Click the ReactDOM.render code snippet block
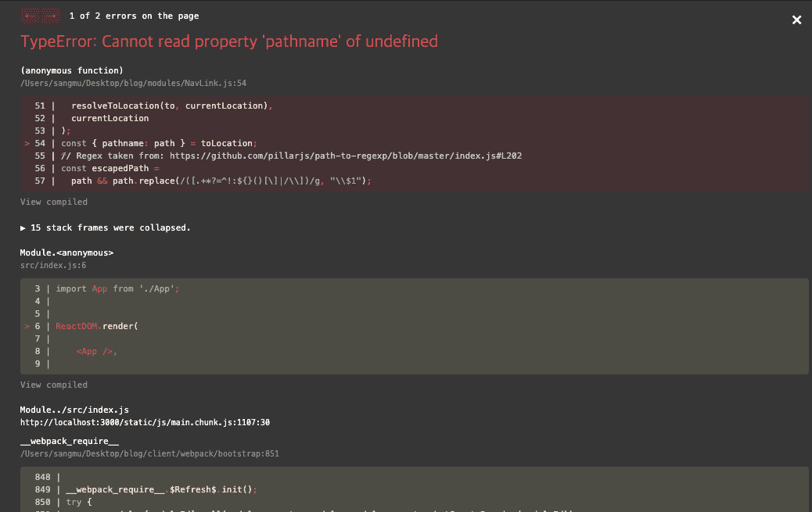The height and width of the screenshot is (512, 812). pyautogui.click(x=415, y=326)
